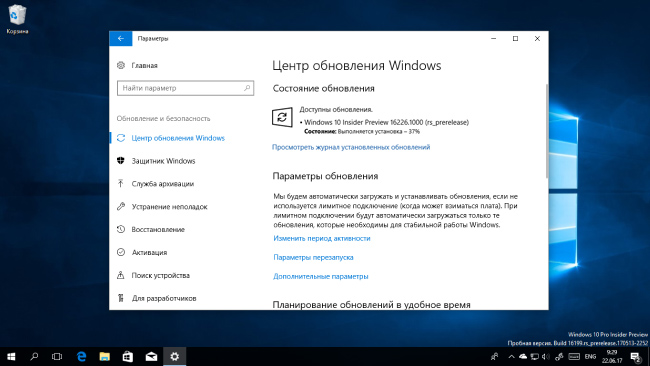Screen dimensions: 650x366
Task: Click the Settings gear on the taskbar
Action: tap(175, 356)
